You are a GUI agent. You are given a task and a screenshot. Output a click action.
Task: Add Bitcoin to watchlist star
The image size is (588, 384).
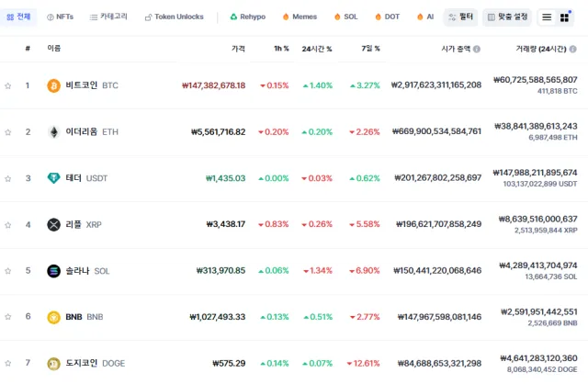[8, 85]
